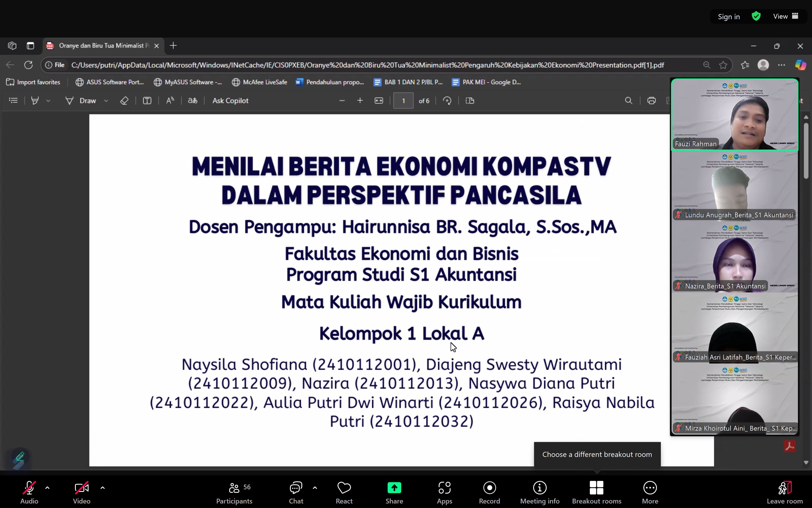Viewport: 812px width, 508px height.
Task: Select the Erase tool
Action: 125,100
